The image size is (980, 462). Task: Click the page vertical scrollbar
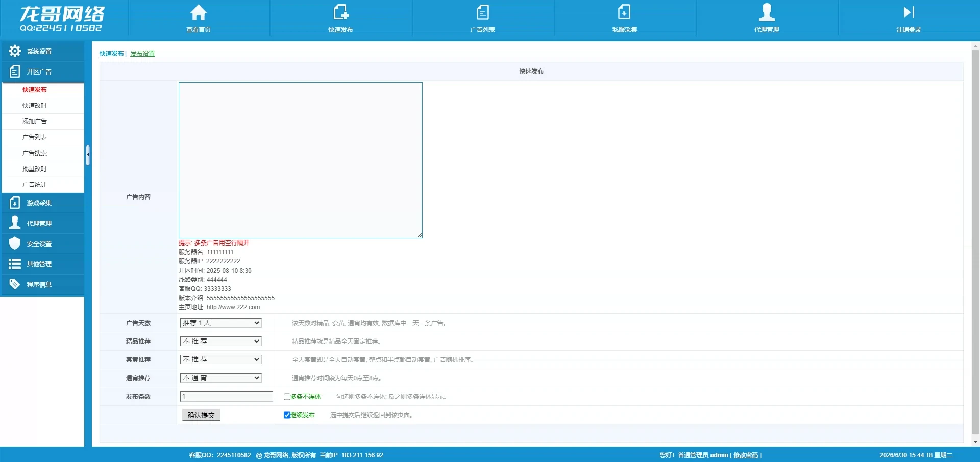click(x=975, y=242)
